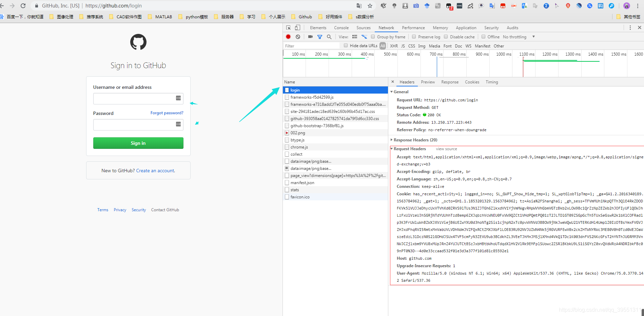Screen dimensions: 644x316
Task: Select the manifest.json request
Action: pos(335,183)
